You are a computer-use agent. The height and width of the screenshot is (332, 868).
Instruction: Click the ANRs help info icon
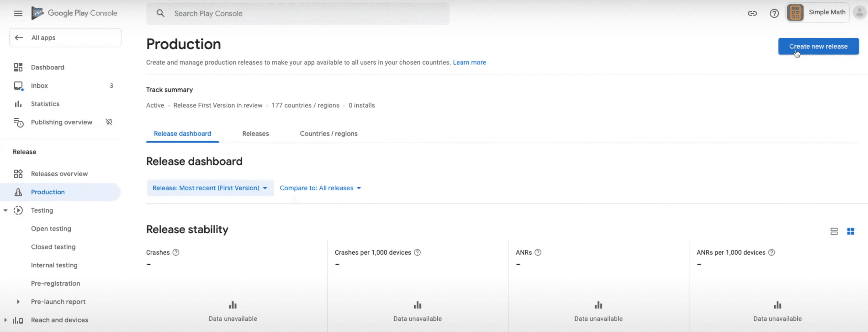[x=538, y=253]
